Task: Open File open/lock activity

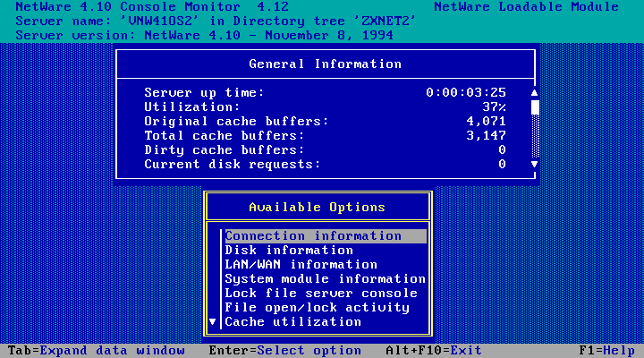Action: point(317,308)
